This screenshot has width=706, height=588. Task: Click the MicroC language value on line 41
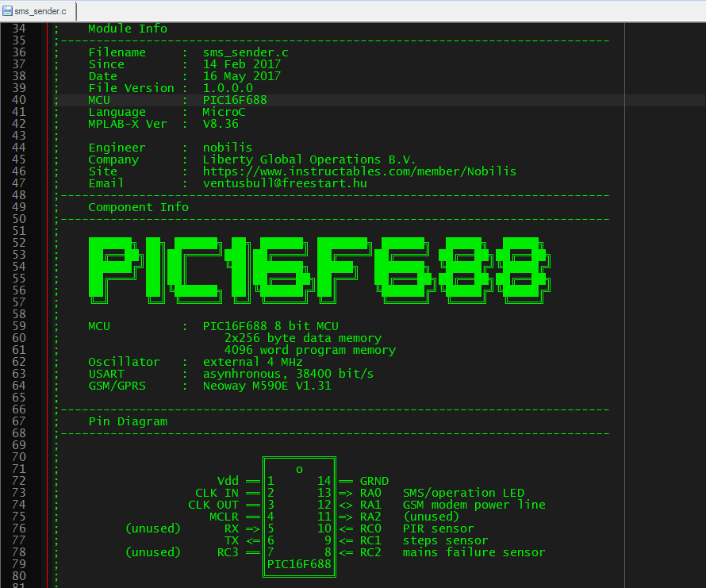click(224, 112)
